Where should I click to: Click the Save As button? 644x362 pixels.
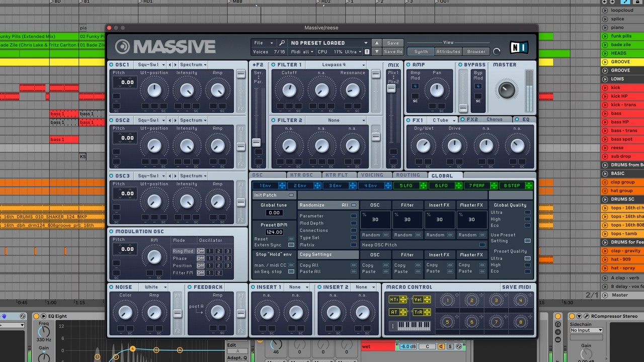point(393,51)
